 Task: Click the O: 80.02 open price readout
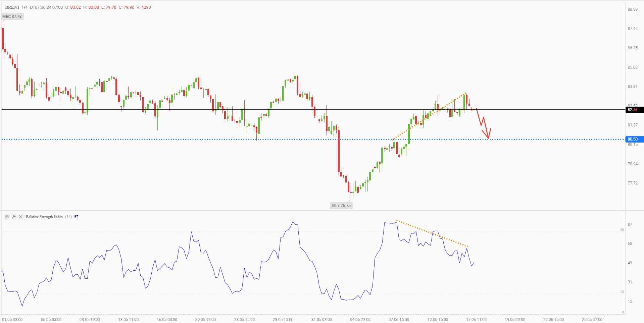73,7
